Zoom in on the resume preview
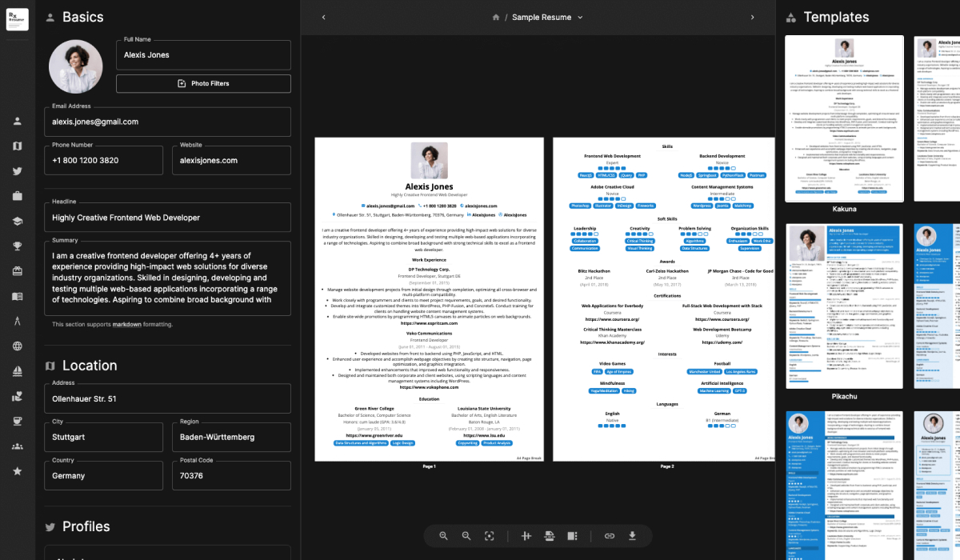 [442, 536]
